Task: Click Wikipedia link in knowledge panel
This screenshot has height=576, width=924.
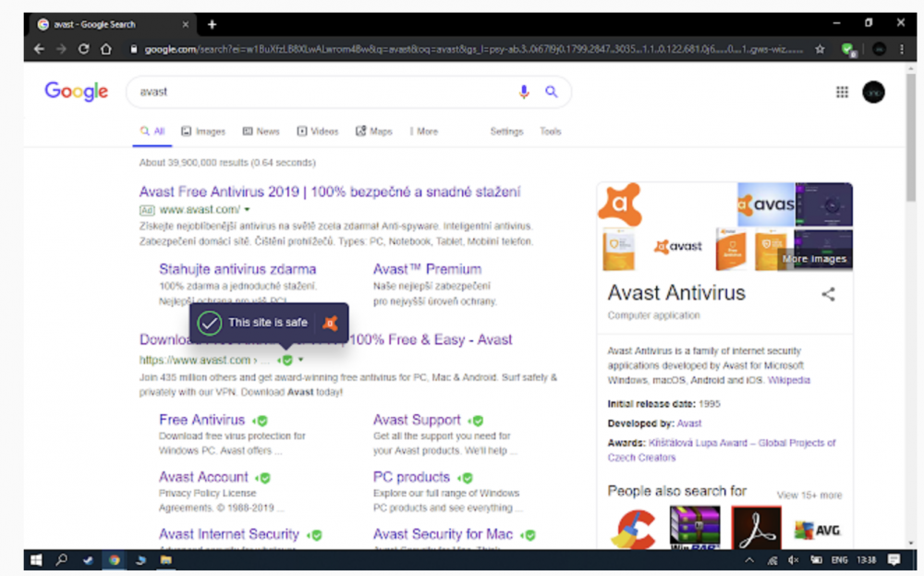Action: (788, 380)
